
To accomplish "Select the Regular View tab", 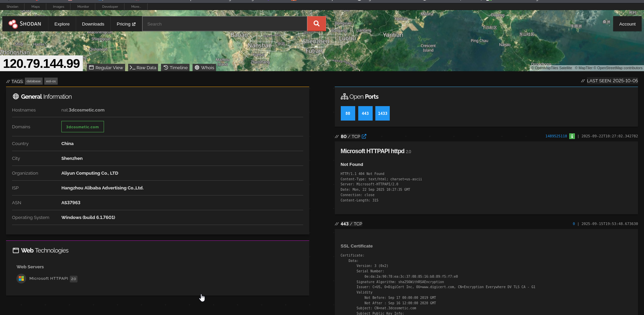I will point(106,67).
